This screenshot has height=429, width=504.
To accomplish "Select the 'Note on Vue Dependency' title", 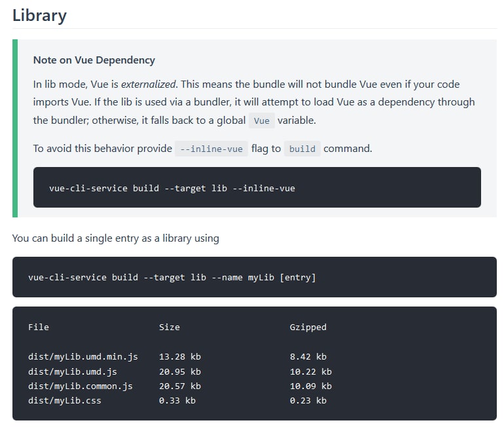I will pyautogui.click(x=94, y=60).
